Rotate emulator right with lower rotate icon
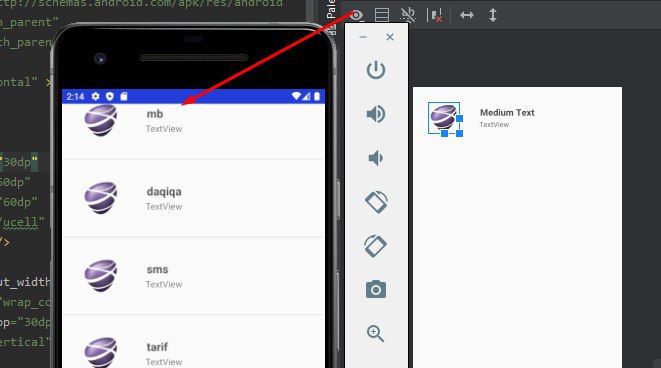 (376, 246)
